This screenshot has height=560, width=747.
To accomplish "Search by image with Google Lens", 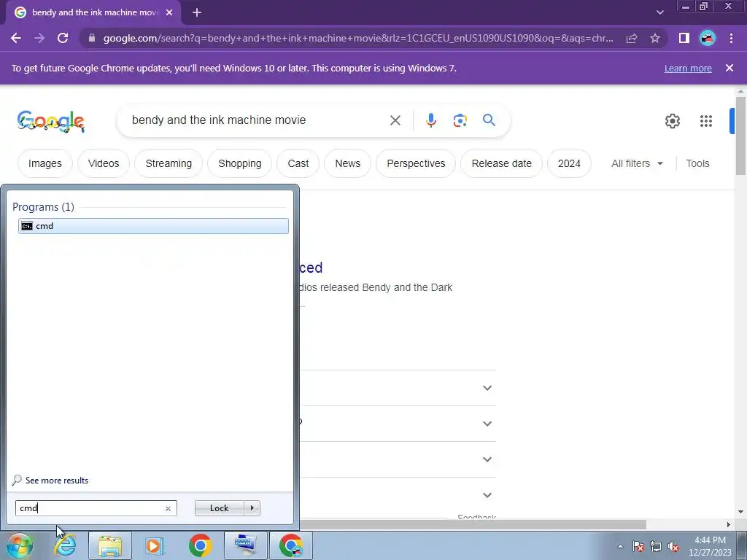I will pos(460,120).
